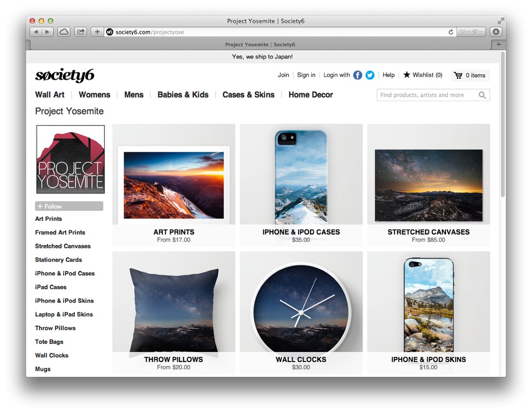Follow Project Yosemite with the Follow button
Viewport: 532px width, 413px height.
point(69,206)
